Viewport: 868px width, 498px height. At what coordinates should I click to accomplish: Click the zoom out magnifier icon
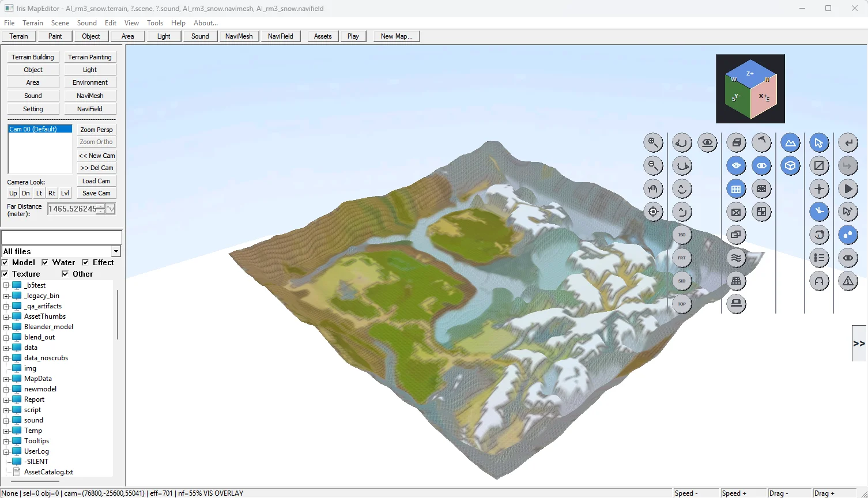(653, 166)
